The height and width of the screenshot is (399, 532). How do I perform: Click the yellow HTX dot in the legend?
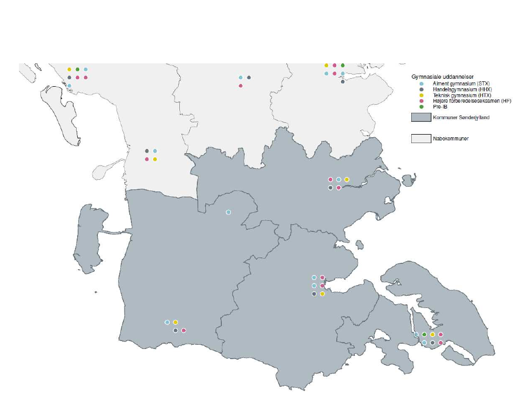(x=421, y=95)
